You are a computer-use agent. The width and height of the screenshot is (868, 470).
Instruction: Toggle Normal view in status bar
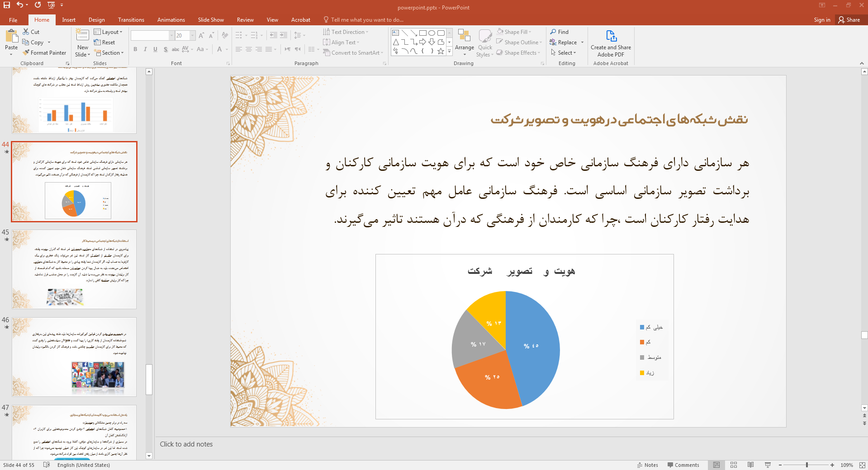pos(716,465)
